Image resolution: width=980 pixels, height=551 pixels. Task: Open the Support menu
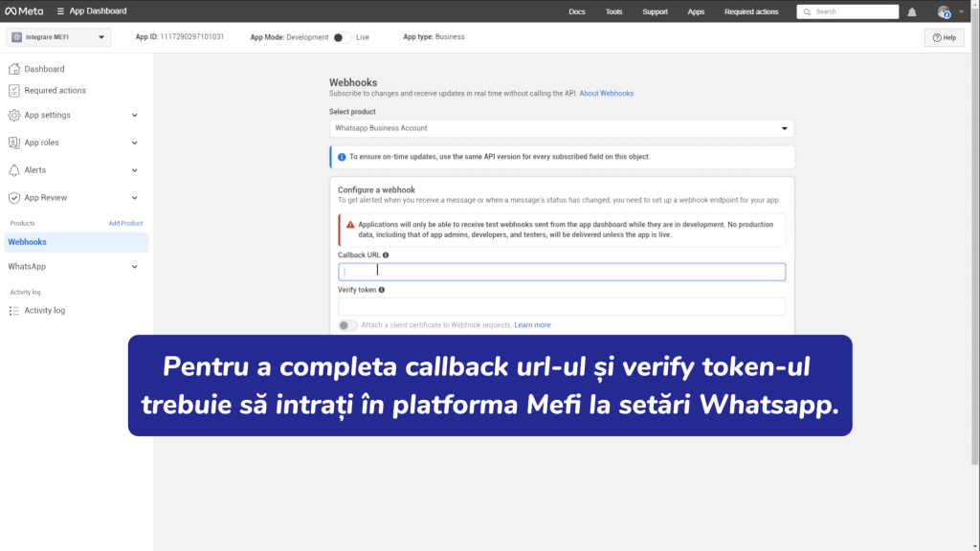(655, 11)
